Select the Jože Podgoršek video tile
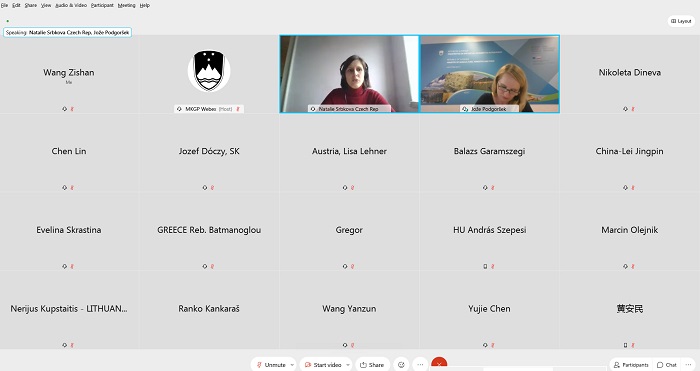The height and width of the screenshot is (371, 700). pyautogui.click(x=490, y=74)
